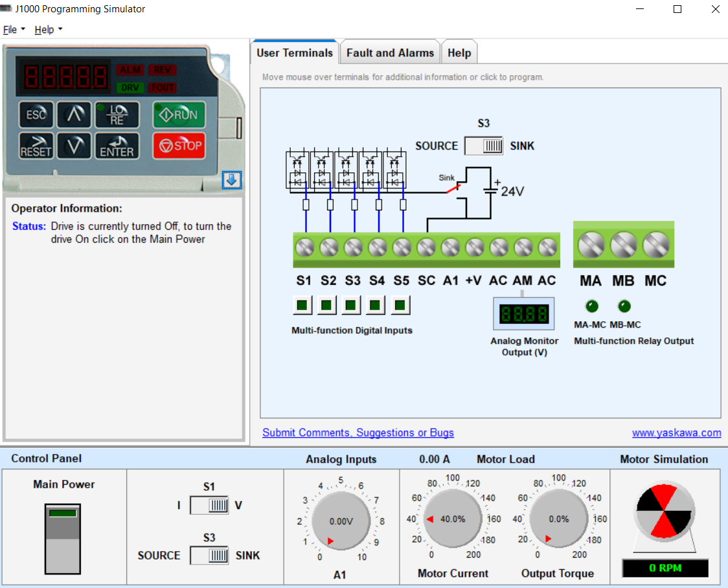Adjust the A1 analog input knob
728x588 pixels.
(x=341, y=521)
